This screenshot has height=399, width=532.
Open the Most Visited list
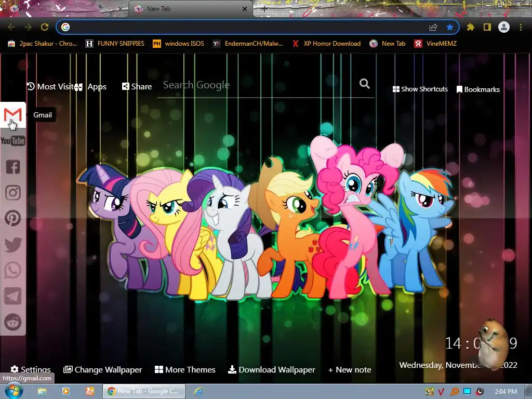50,87
